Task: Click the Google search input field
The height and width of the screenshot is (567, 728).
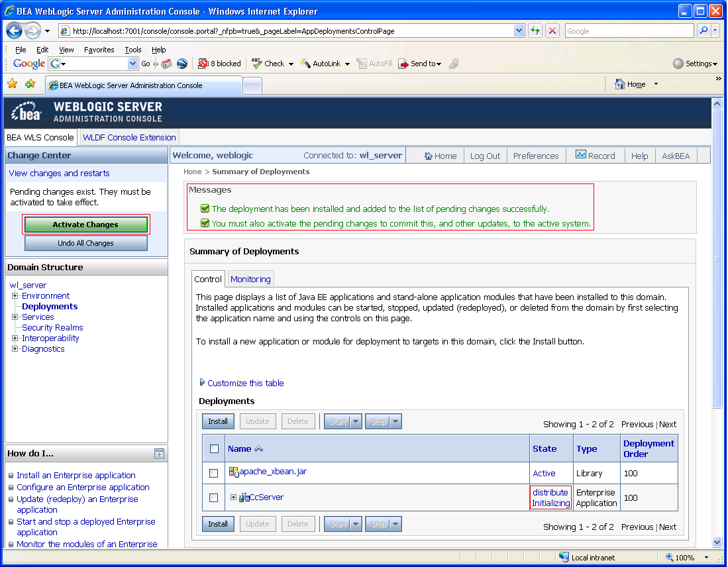Action: click(x=629, y=31)
